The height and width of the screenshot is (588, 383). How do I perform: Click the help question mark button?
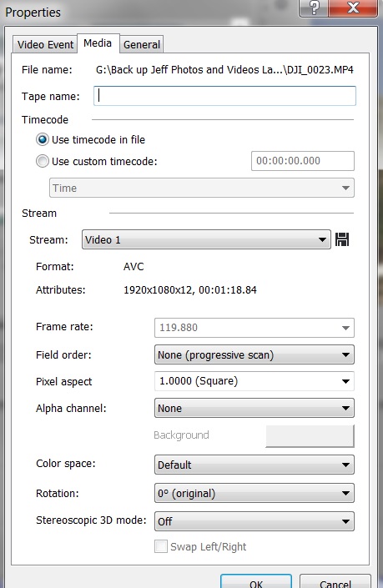click(x=314, y=8)
